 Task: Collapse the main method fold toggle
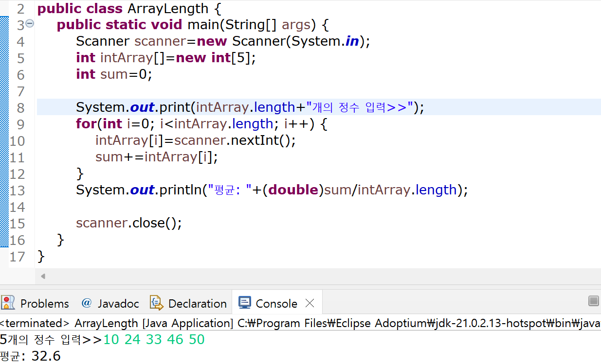click(x=30, y=23)
